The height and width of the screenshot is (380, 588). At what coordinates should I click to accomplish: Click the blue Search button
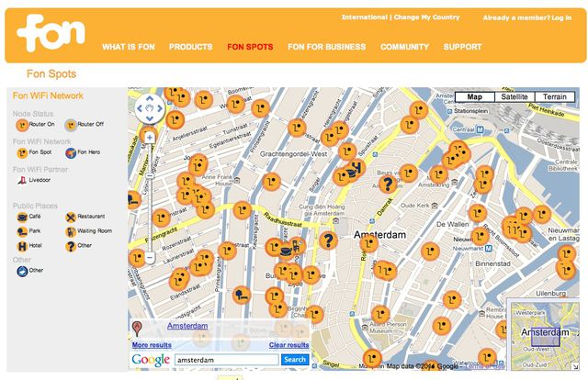tap(295, 360)
